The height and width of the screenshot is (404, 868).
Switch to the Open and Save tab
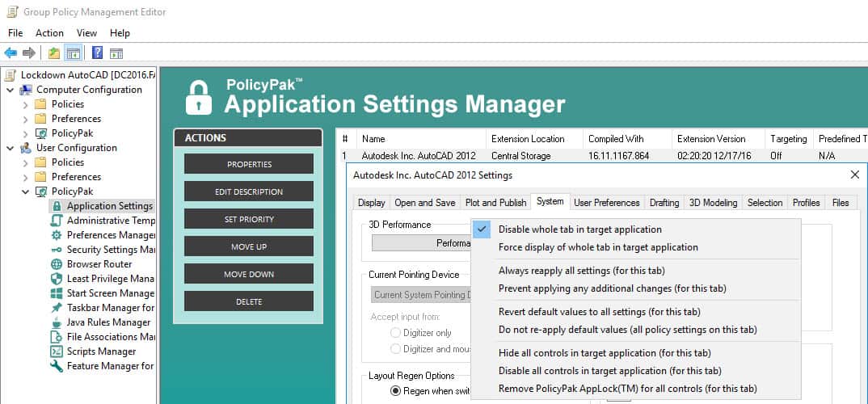tap(425, 203)
